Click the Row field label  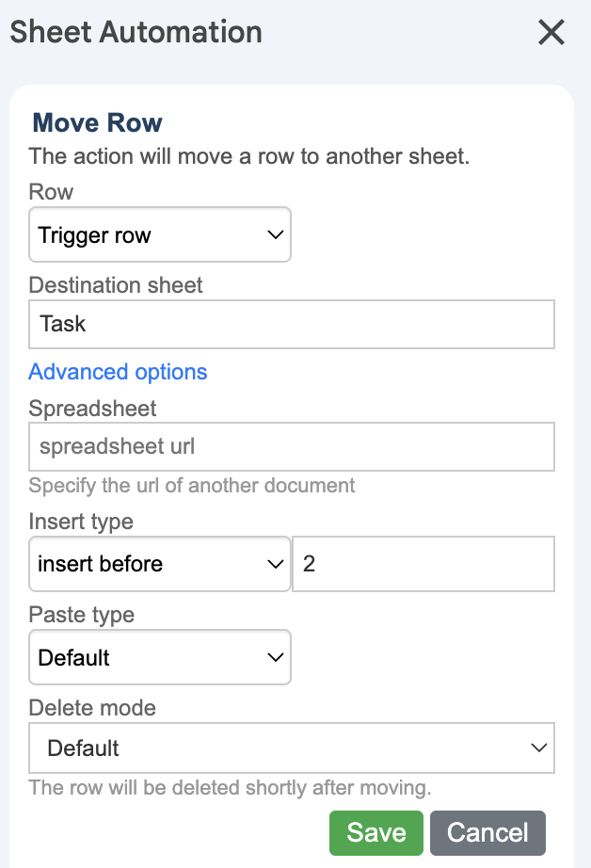coord(51,192)
